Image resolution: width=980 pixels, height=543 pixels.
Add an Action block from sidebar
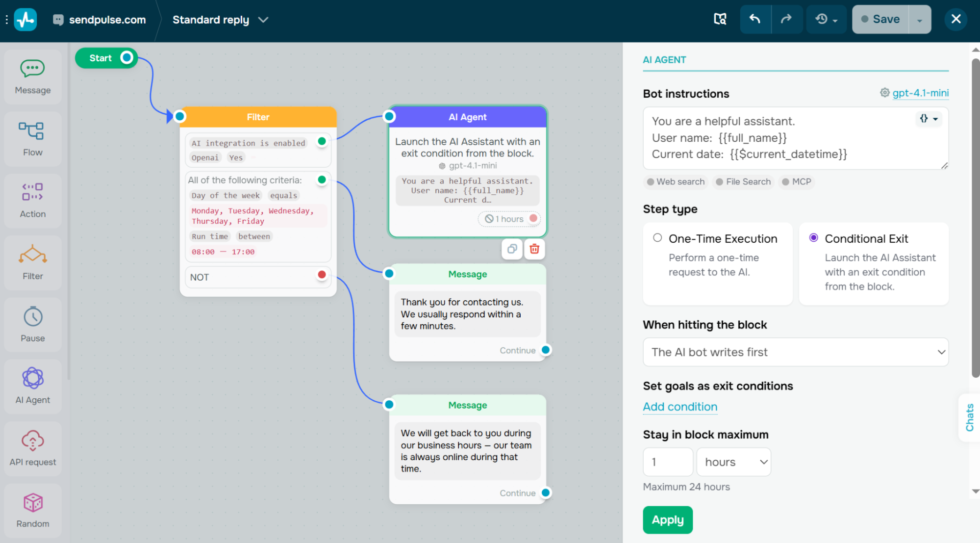33,201
